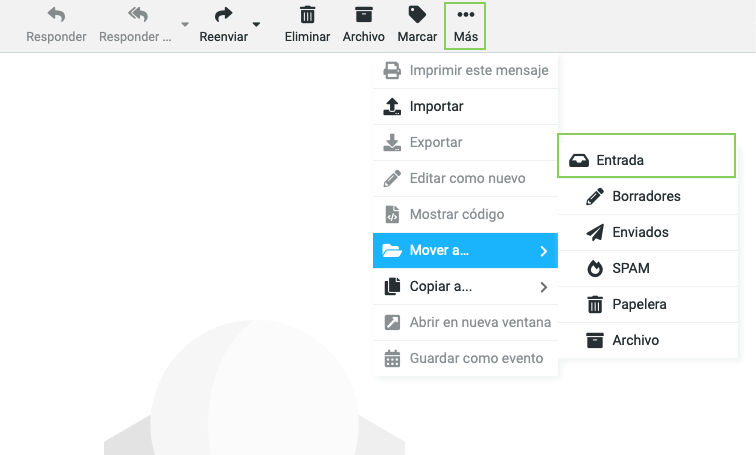Select Abrir en nueva ventana
Viewport: 756px width, 455px height.
(x=465, y=322)
